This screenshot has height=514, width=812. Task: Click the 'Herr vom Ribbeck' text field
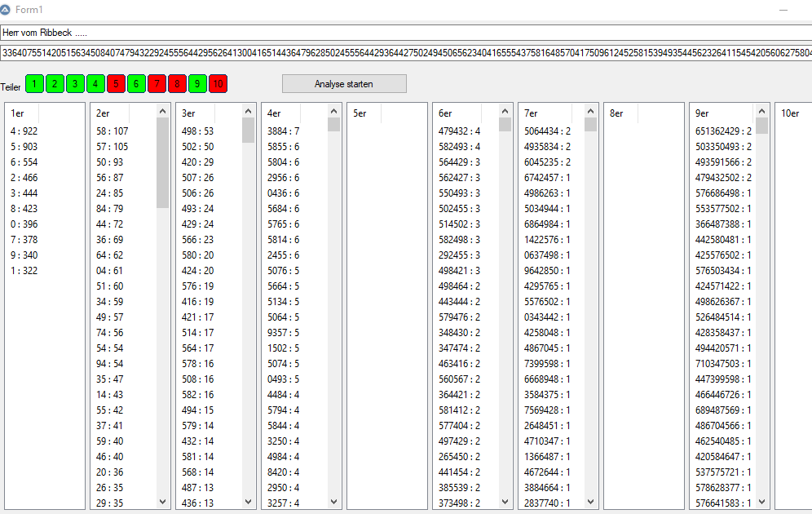pyautogui.click(x=406, y=33)
